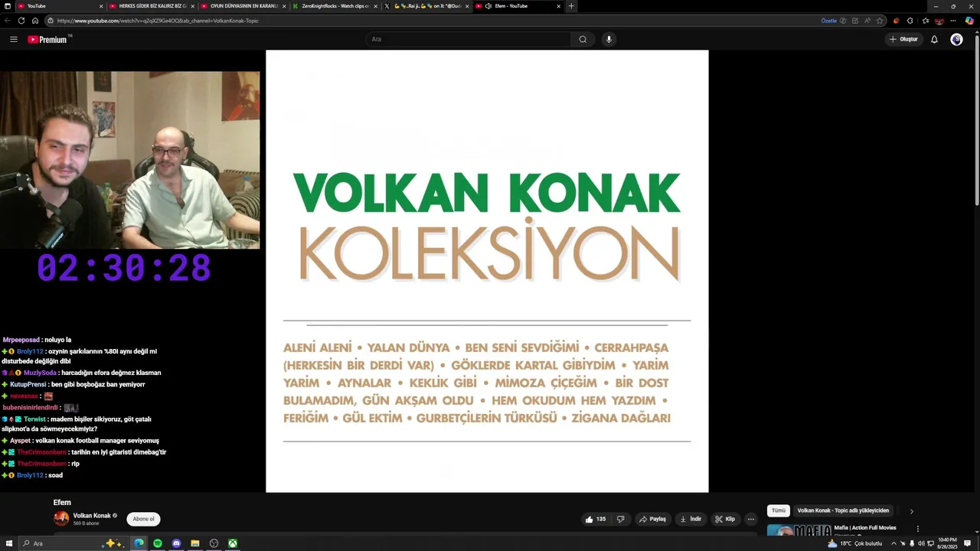Go back in browser history
The image size is (980, 551).
coord(8,21)
